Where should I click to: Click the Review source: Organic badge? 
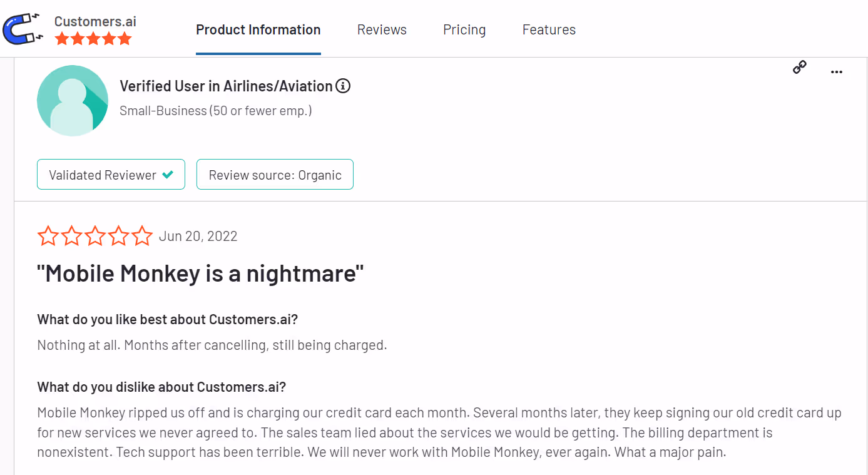[x=275, y=175]
